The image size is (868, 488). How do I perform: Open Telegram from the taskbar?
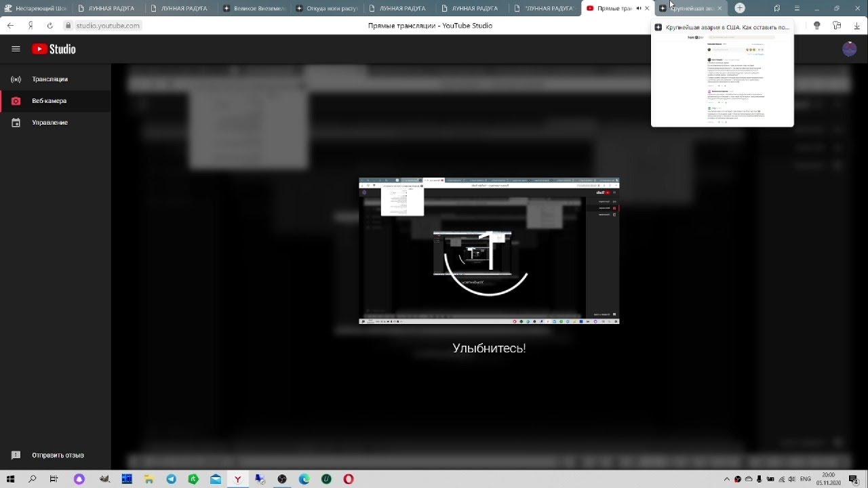coord(171,479)
